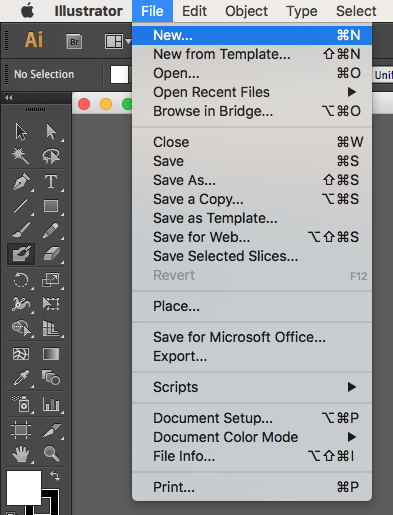The image size is (393, 515).
Task: Choose New... from File menu
Action: pyautogui.click(x=252, y=35)
